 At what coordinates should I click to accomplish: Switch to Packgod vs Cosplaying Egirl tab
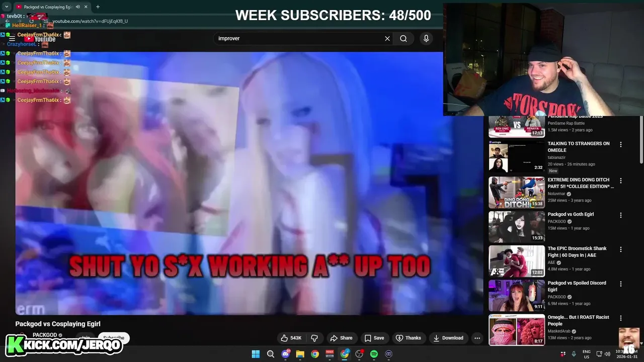point(48,7)
